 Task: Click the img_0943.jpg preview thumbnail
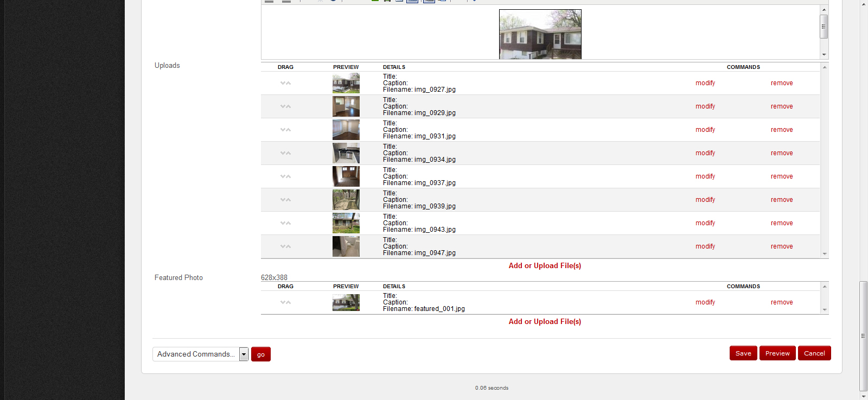tap(346, 223)
